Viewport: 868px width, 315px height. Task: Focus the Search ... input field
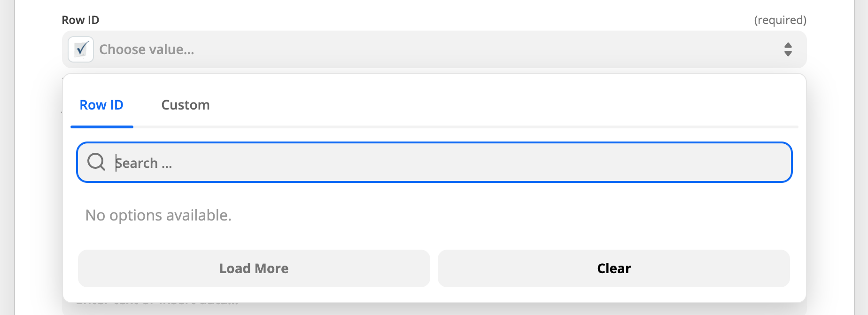click(x=434, y=162)
